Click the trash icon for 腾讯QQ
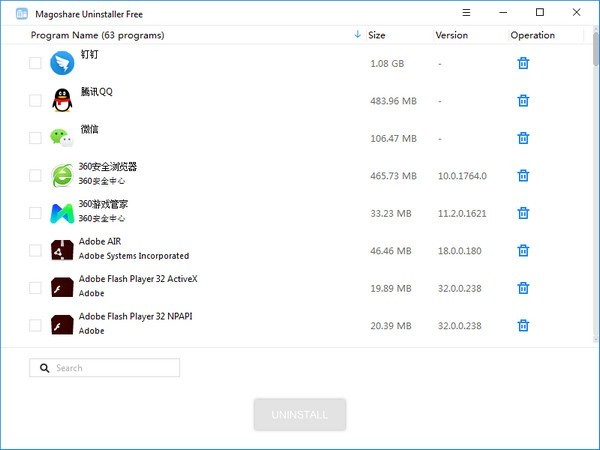600x450 pixels. click(523, 101)
